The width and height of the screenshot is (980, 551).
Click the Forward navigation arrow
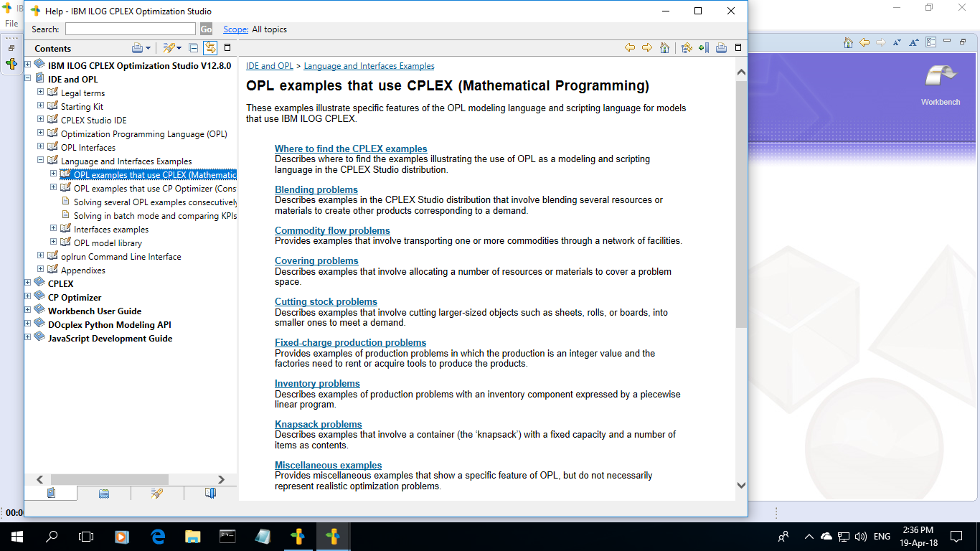pos(646,47)
